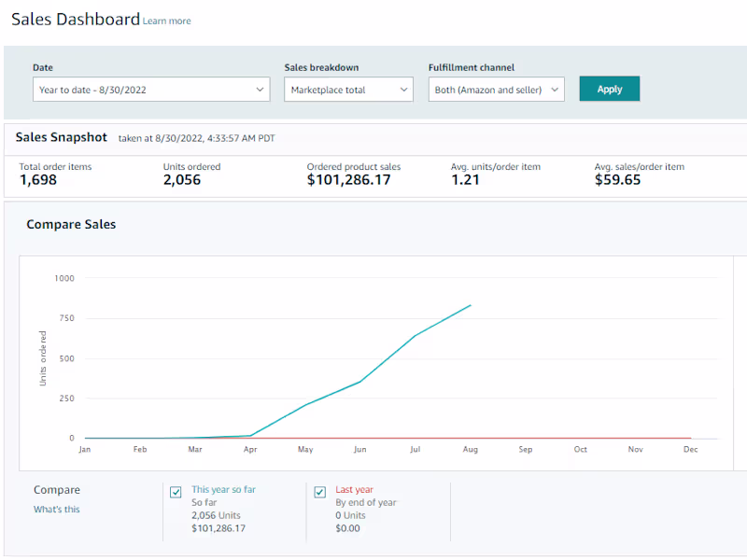This screenshot has height=560, width=747.
Task: Click the Units ordered value 2,056
Action: [x=182, y=180]
